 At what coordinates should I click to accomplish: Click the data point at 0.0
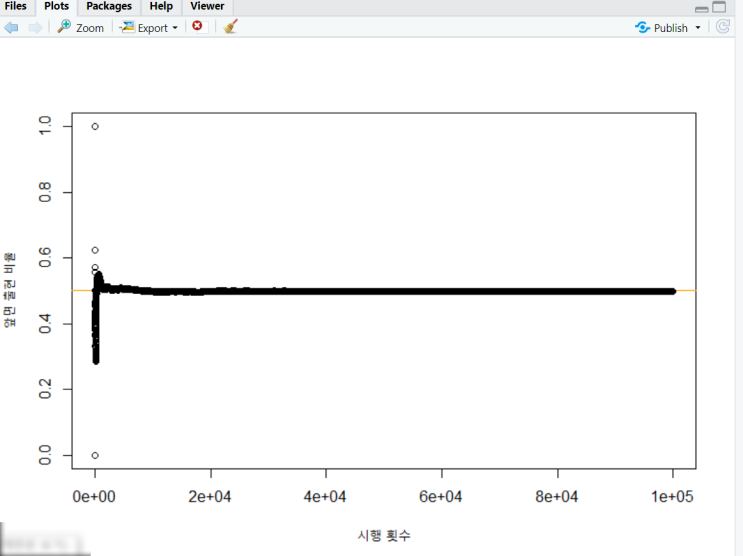(95, 456)
